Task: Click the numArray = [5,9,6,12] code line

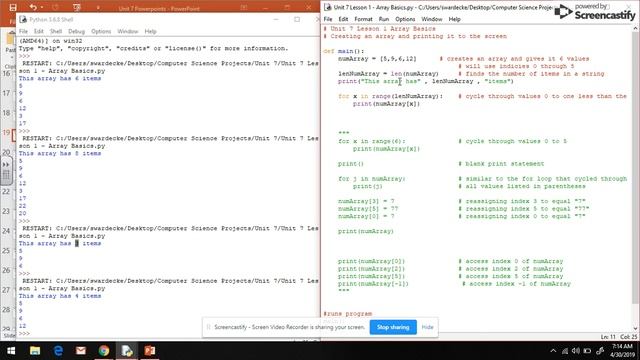Action: (377, 59)
